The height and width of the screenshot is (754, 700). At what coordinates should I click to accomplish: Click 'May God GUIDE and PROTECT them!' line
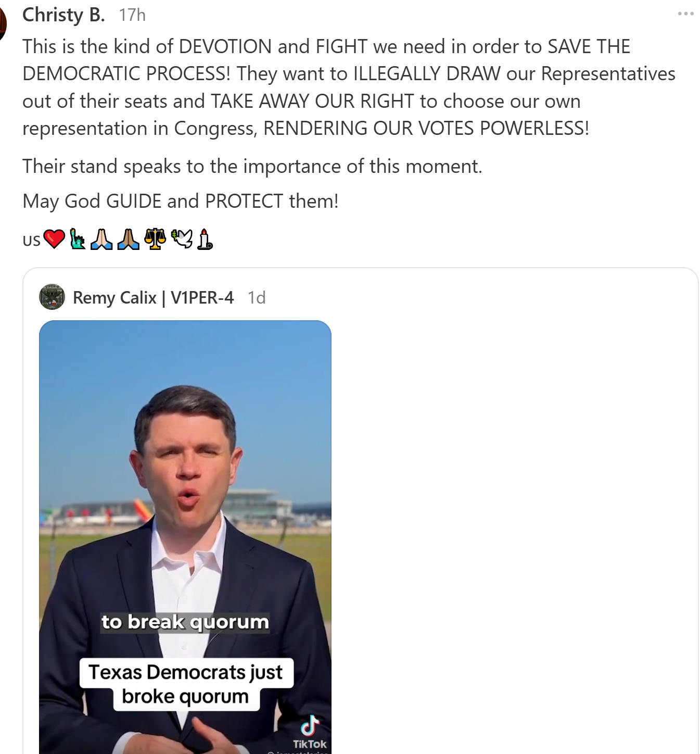(181, 201)
